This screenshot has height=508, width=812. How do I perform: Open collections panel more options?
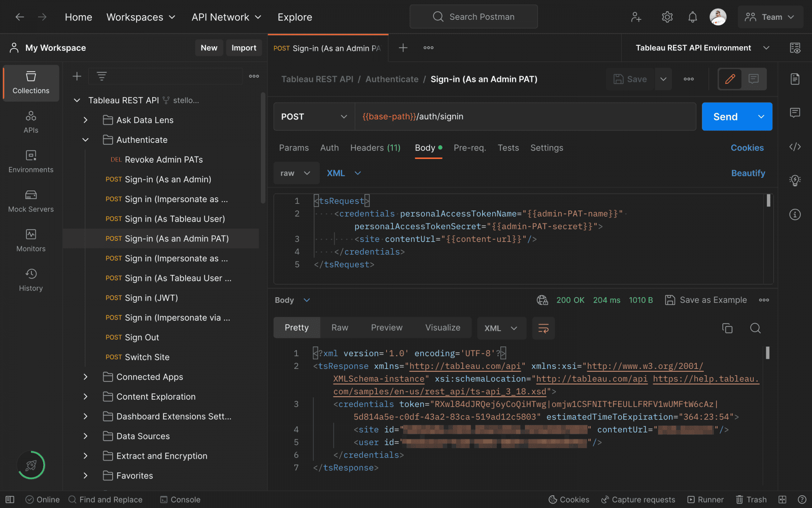(254, 76)
